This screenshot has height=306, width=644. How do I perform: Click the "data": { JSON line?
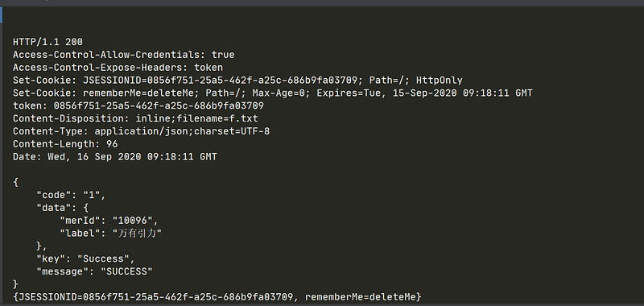pyautogui.click(x=63, y=208)
